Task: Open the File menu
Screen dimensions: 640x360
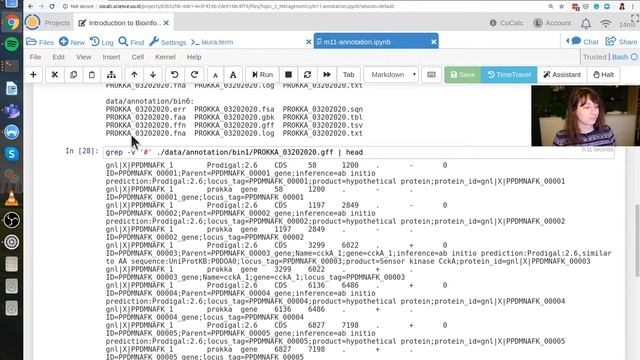Action: click(35, 57)
